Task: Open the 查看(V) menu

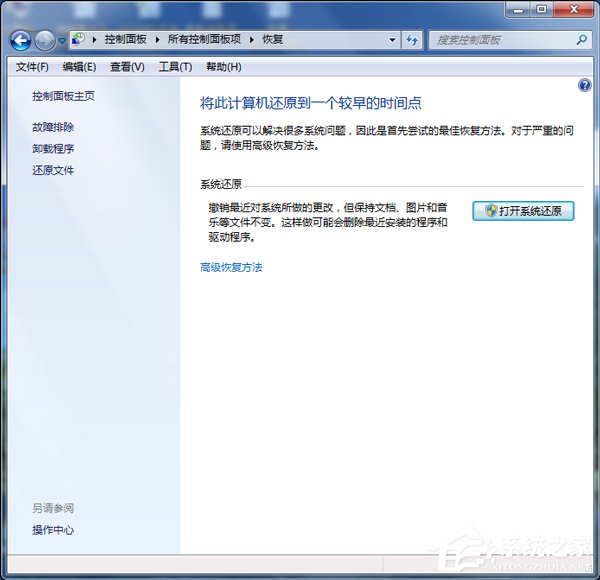Action: pos(127,67)
